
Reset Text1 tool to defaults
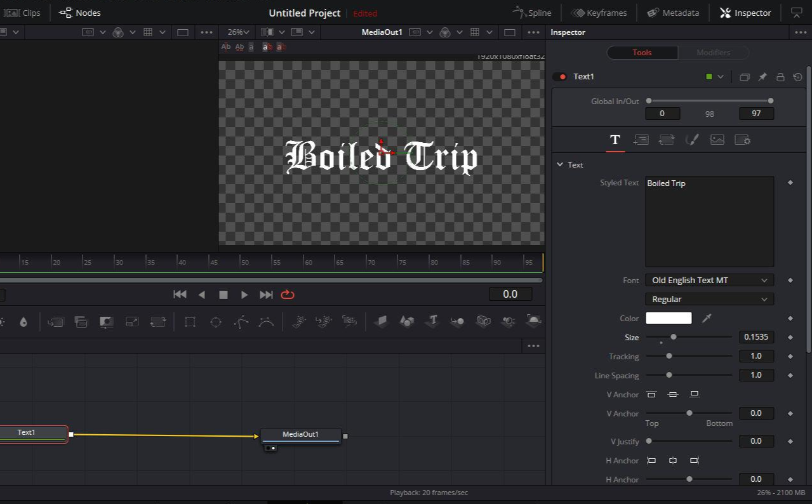[798, 77]
